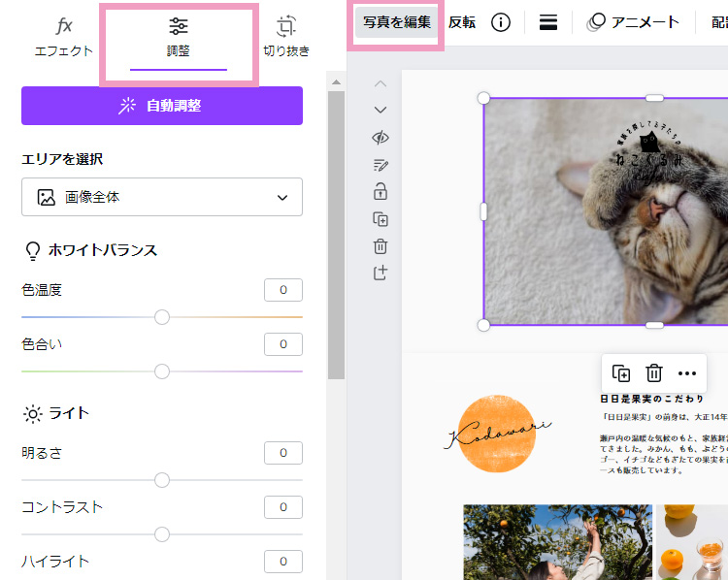Click the left panel scrollbar thumb

(336, 235)
